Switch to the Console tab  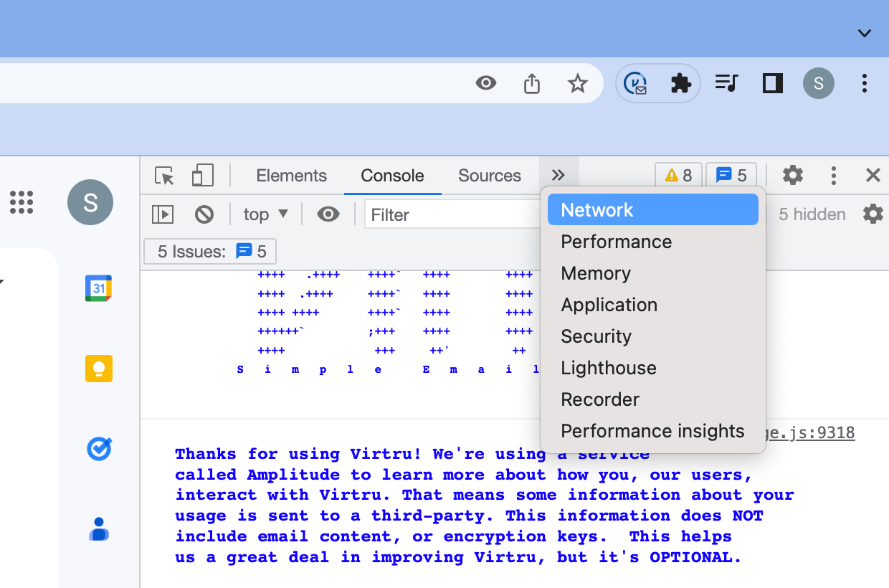click(x=392, y=176)
